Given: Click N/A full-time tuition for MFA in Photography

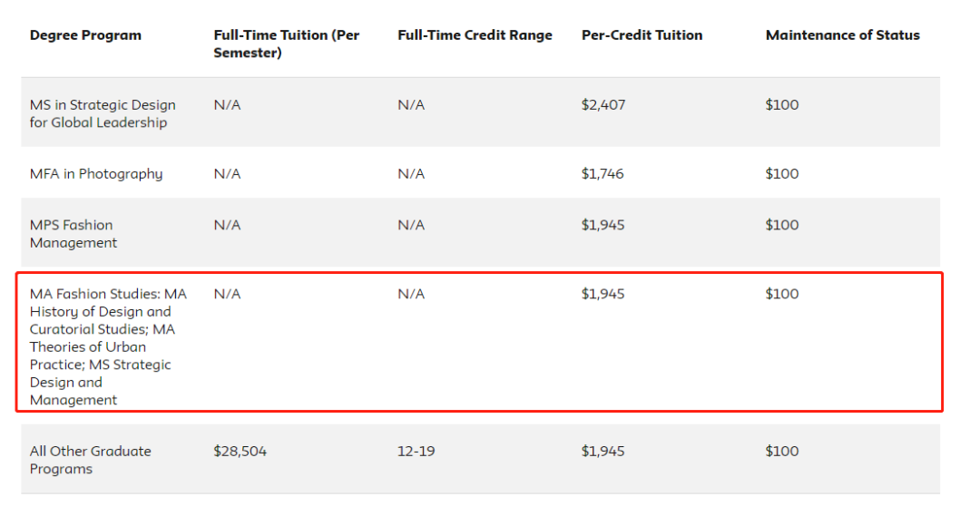Looking at the screenshot, I should (227, 174).
